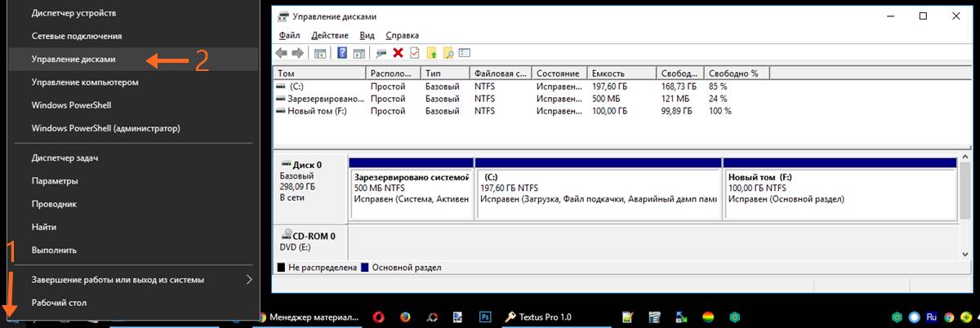Open the Файл menu
Screen dimensions: 980x328
pyautogui.click(x=289, y=36)
